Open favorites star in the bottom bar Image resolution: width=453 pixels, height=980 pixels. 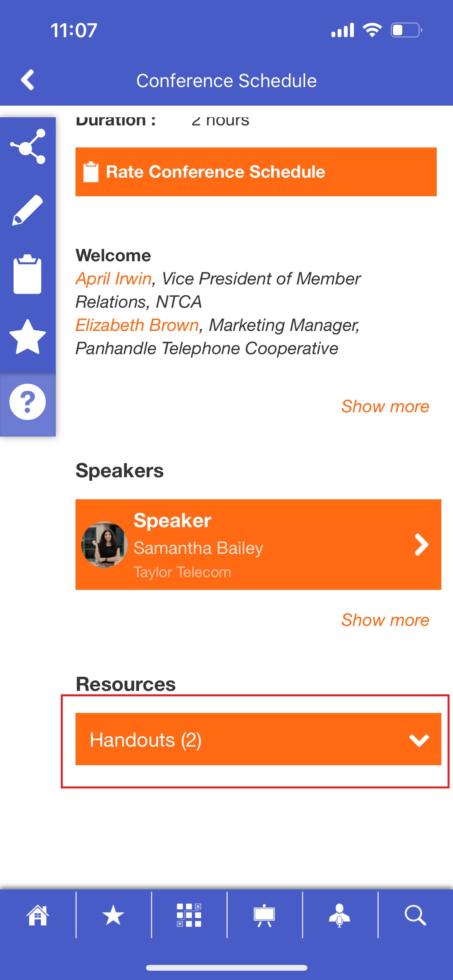click(113, 915)
